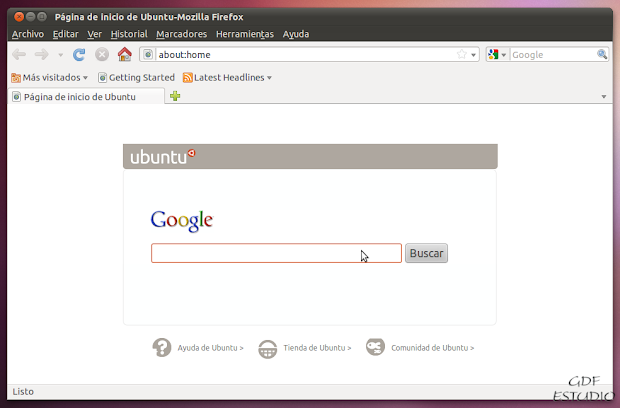
Task: Click the Google search input on the page
Action: pyautogui.click(x=276, y=253)
